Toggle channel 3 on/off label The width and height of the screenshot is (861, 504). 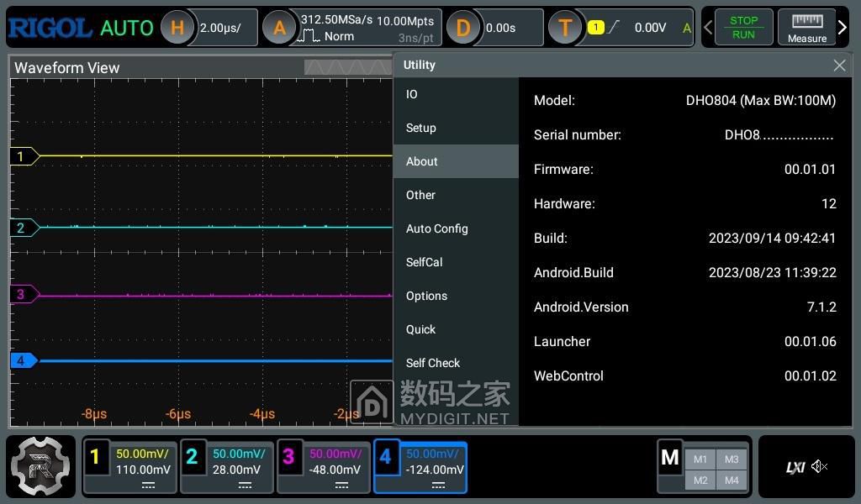coord(288,456)
